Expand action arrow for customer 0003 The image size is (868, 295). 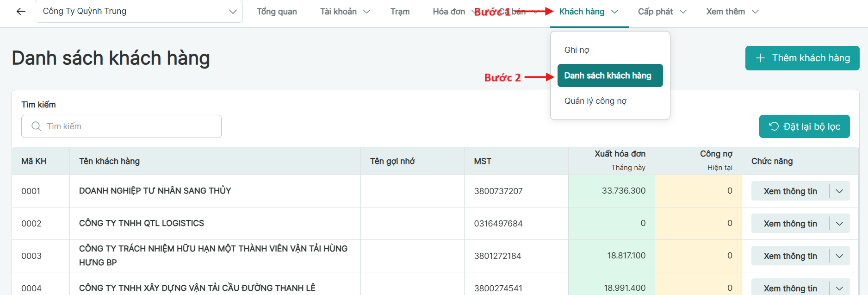pos(839,256)
